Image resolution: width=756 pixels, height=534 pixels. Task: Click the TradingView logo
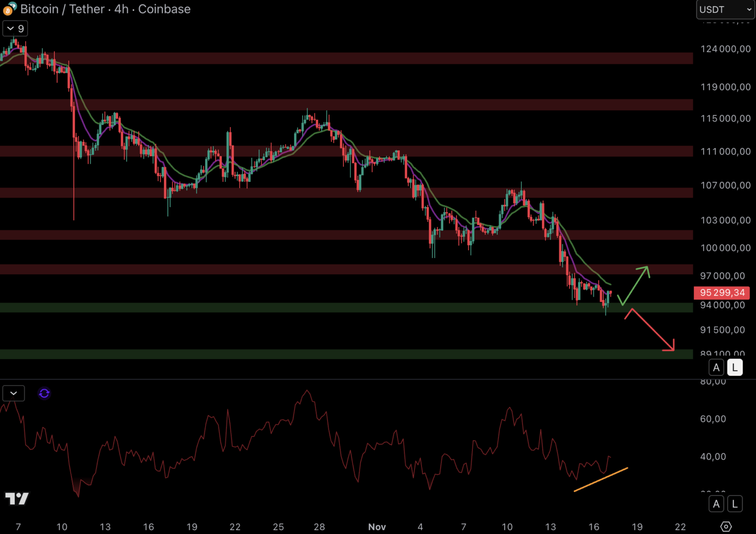[x=17, y=498]
